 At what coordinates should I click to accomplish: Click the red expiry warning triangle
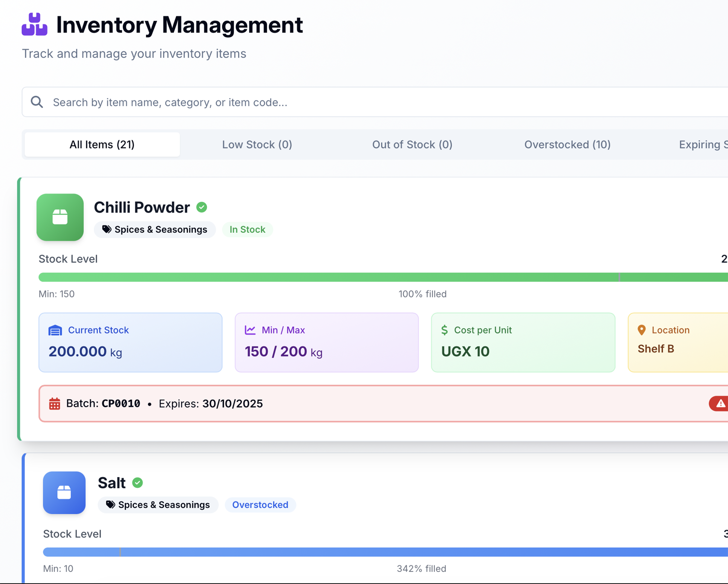click(x=720, y=404)
